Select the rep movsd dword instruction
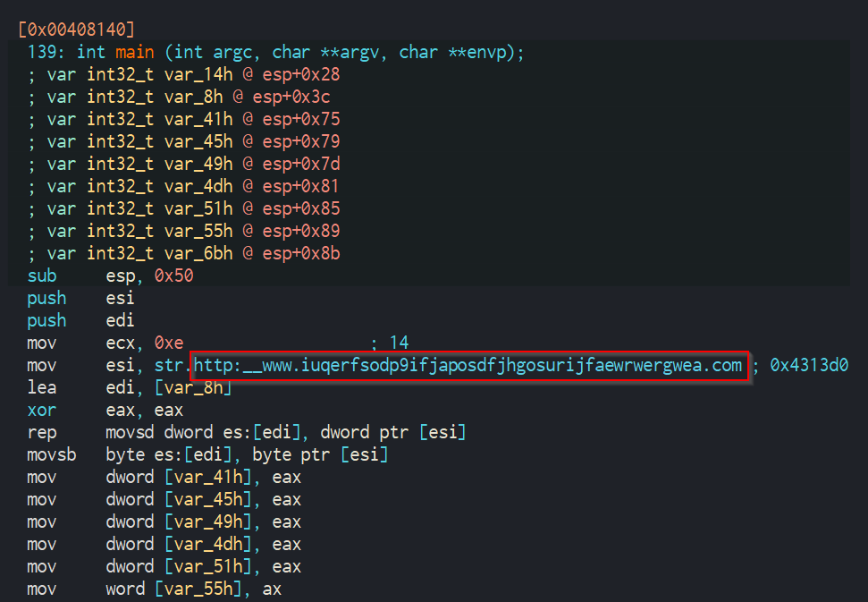This screenshot has height=602, width=868. click(x=247, y=433)
